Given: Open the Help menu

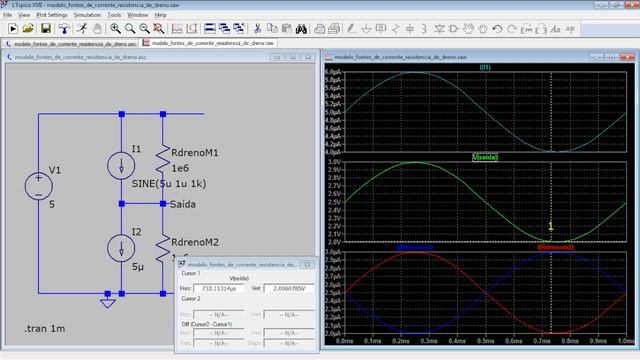Looking at the screenshot, I should click(x=160, y=15).
